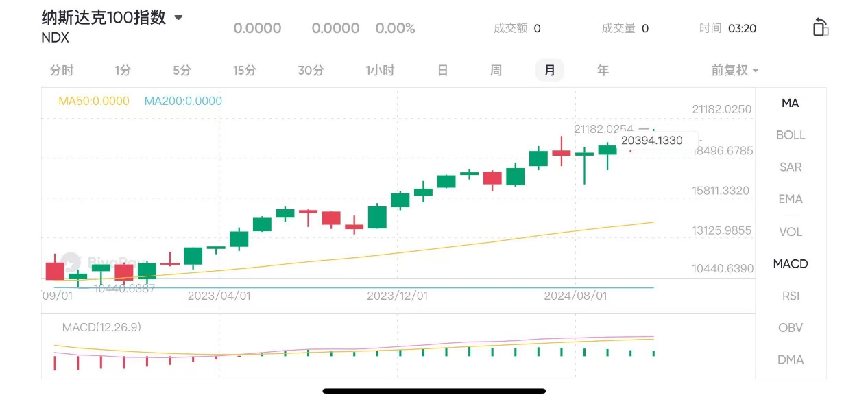Select the 1分 interval tab
868x402 pixels.
click(x=123, y=70)
